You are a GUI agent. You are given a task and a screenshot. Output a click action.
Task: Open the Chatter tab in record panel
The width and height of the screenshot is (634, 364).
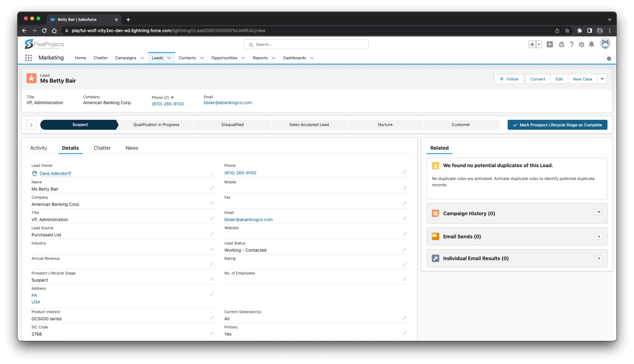click(x=102, y=148)
